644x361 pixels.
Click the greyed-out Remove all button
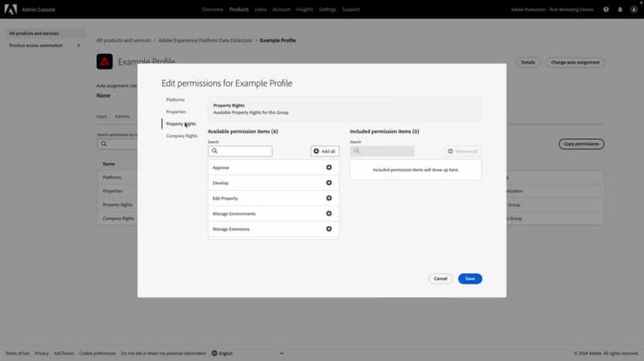coord(463,151)
